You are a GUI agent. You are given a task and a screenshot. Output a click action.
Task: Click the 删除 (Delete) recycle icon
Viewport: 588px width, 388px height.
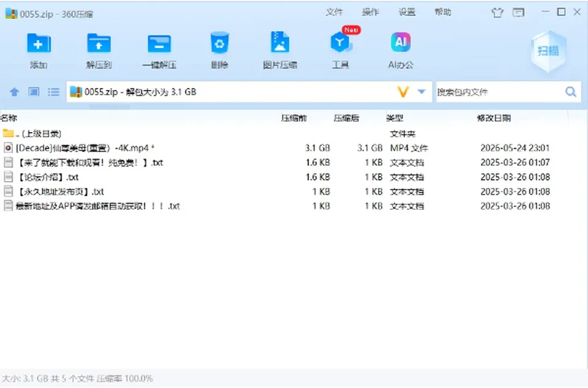(219, 43)
